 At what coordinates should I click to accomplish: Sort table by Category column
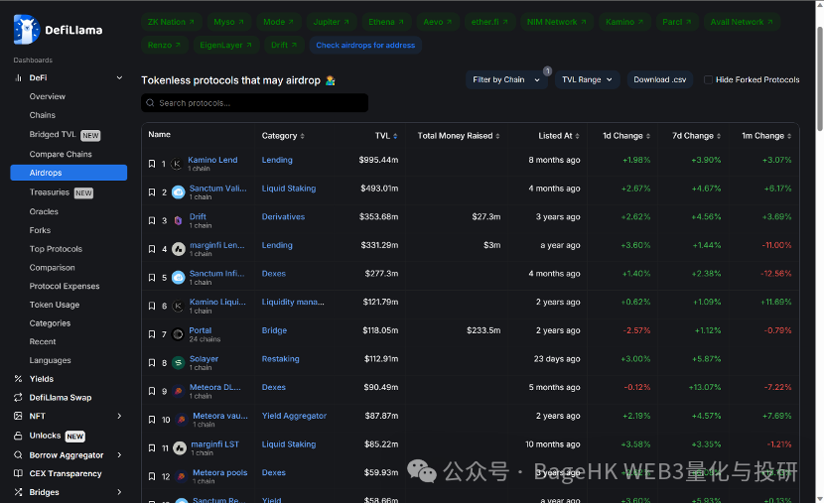click(283, 136)
